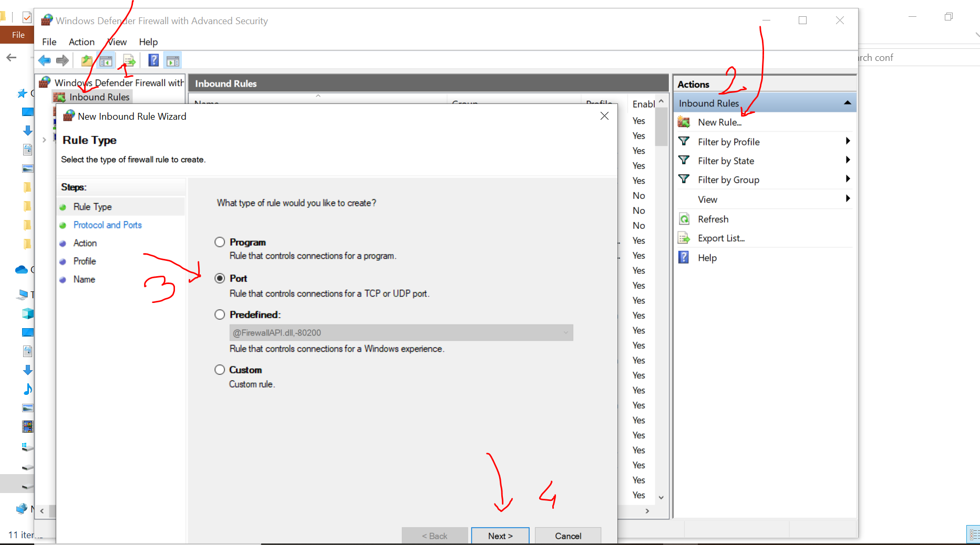Click the File Explorer search box

pyautogui.click(x=919, y=58)
